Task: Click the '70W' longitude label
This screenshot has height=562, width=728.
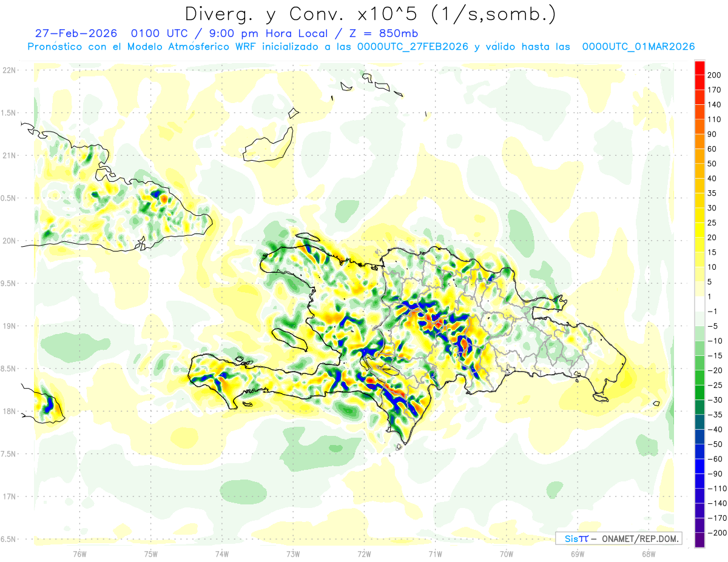Action: pos(507,553)
